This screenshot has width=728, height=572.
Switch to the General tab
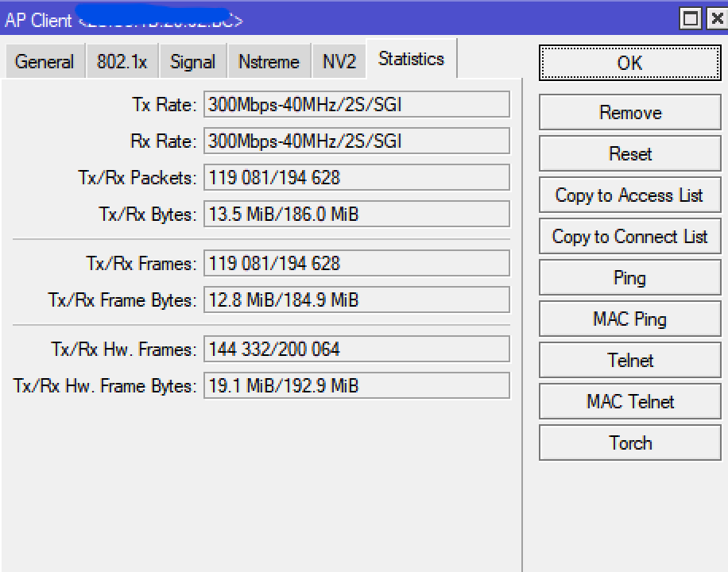[45, 62]
